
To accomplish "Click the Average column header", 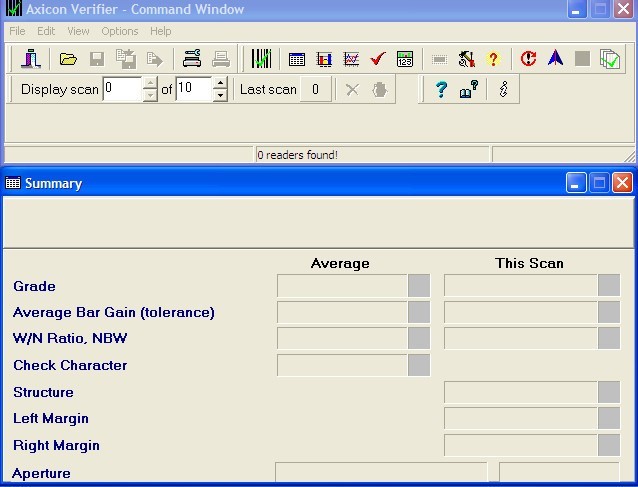I will (340, 263).
